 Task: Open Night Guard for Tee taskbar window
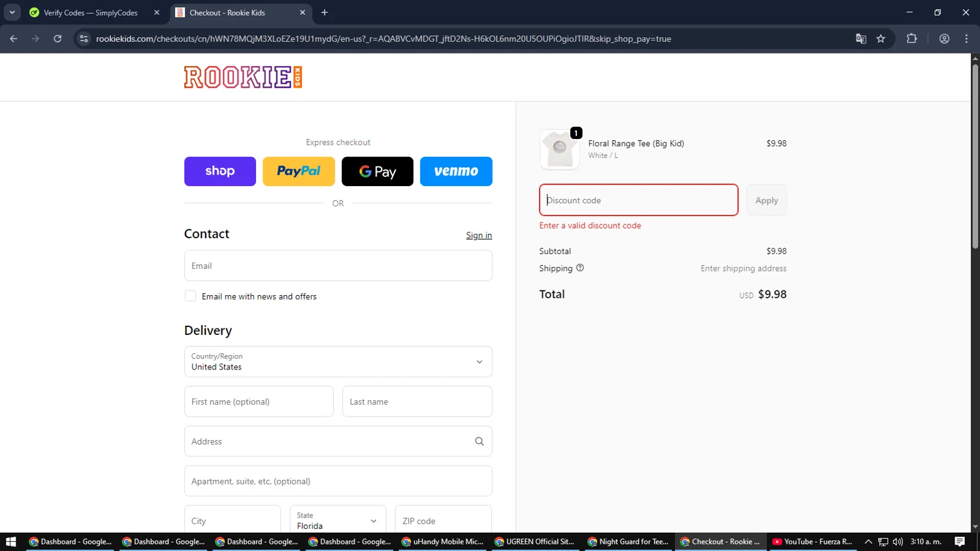tap(628, 542)
